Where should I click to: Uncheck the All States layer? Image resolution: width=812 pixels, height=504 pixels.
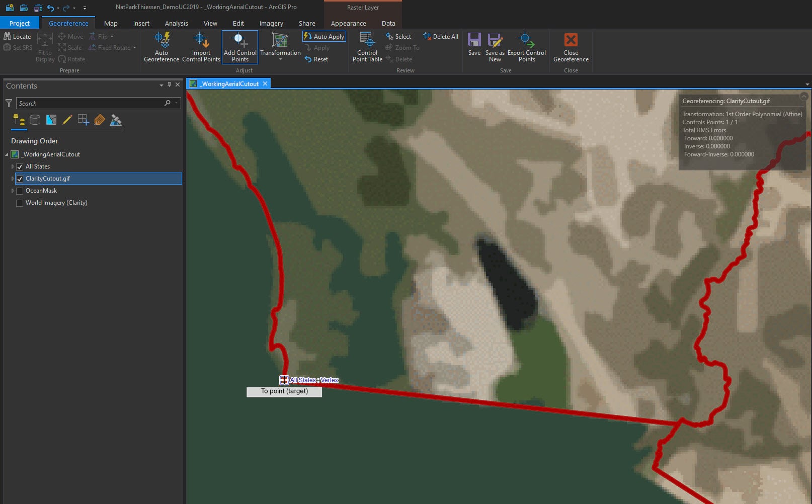pos(20,166)
